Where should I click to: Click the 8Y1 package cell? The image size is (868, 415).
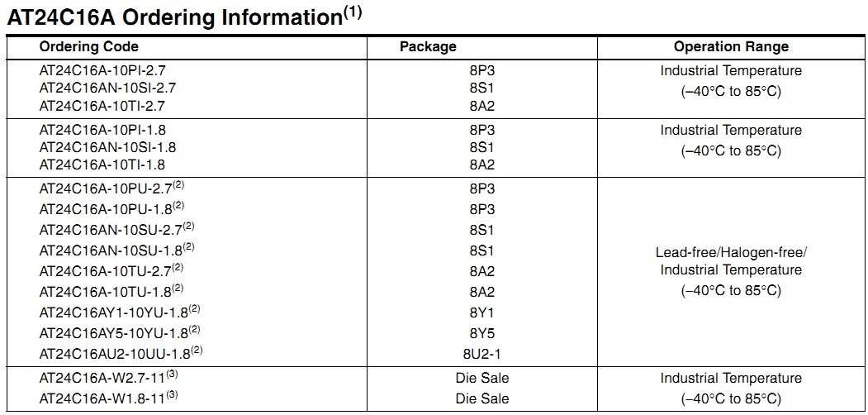click(x=482, y=313)
